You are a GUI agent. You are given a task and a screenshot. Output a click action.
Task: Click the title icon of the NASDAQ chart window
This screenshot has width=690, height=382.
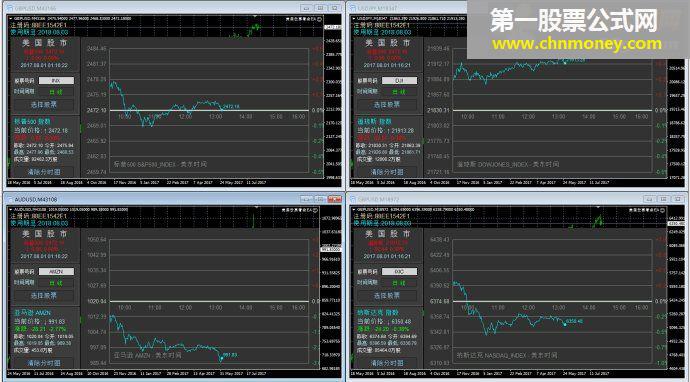click(x=352, y=199)
